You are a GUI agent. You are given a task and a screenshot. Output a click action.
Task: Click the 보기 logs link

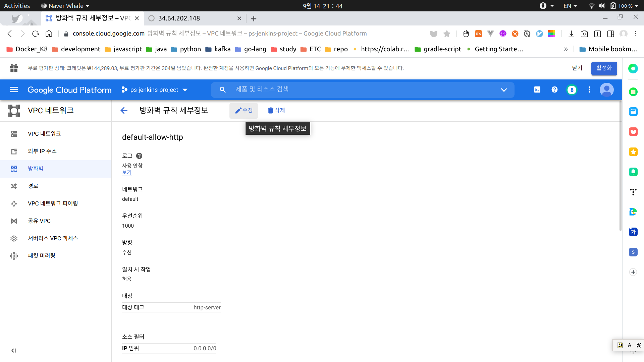127,172
